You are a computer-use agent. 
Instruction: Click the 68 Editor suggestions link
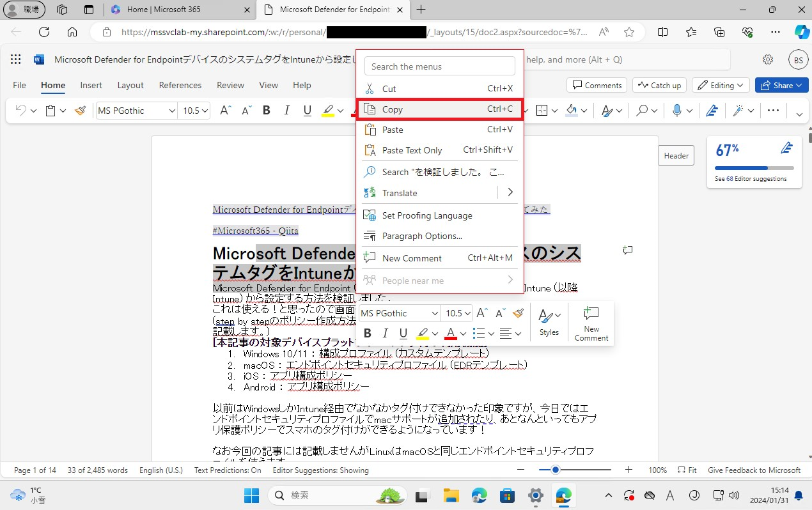click(751, 179)
